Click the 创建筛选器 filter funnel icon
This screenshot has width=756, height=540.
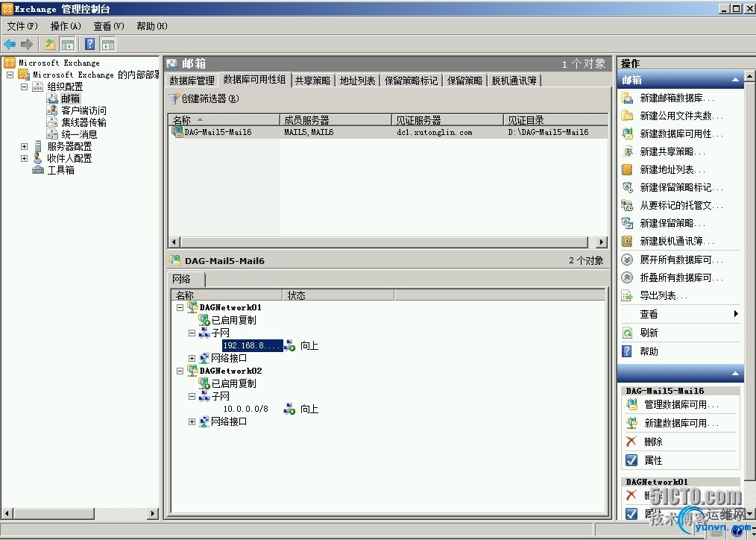tap(174, 98)
